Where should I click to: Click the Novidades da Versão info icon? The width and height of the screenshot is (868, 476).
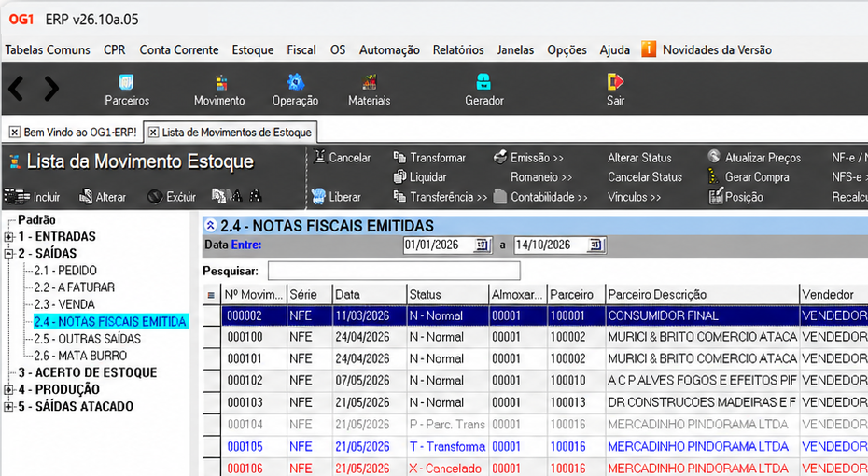click(649, 49)
